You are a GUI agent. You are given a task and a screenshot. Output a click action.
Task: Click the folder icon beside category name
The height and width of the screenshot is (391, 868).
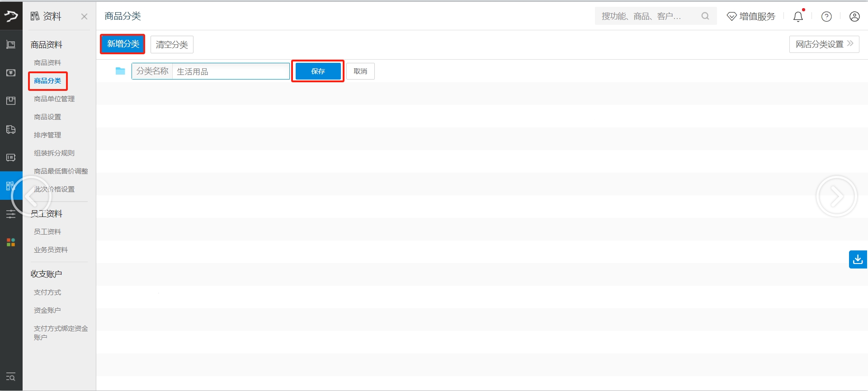(x=120, y=71)
